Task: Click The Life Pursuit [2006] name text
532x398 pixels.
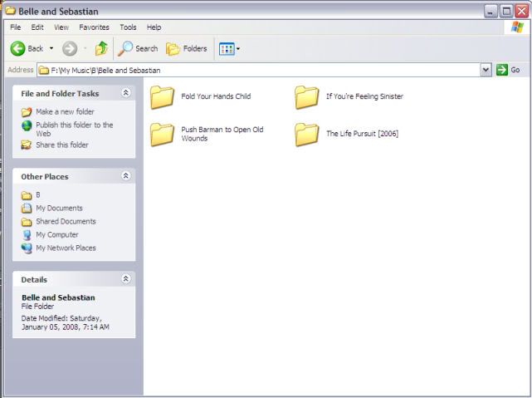Action: 363,134
